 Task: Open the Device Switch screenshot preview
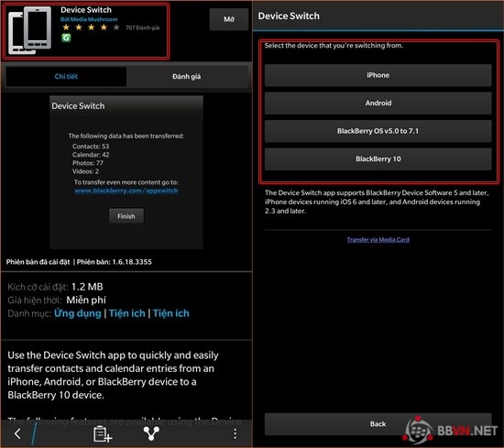(126, 172)
